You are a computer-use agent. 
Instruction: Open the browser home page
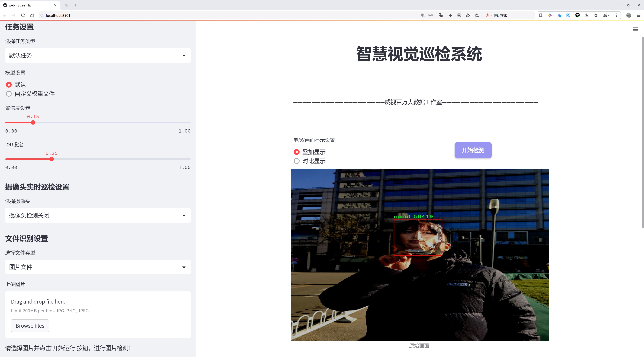pyautogui.click(x=32, y=15)
